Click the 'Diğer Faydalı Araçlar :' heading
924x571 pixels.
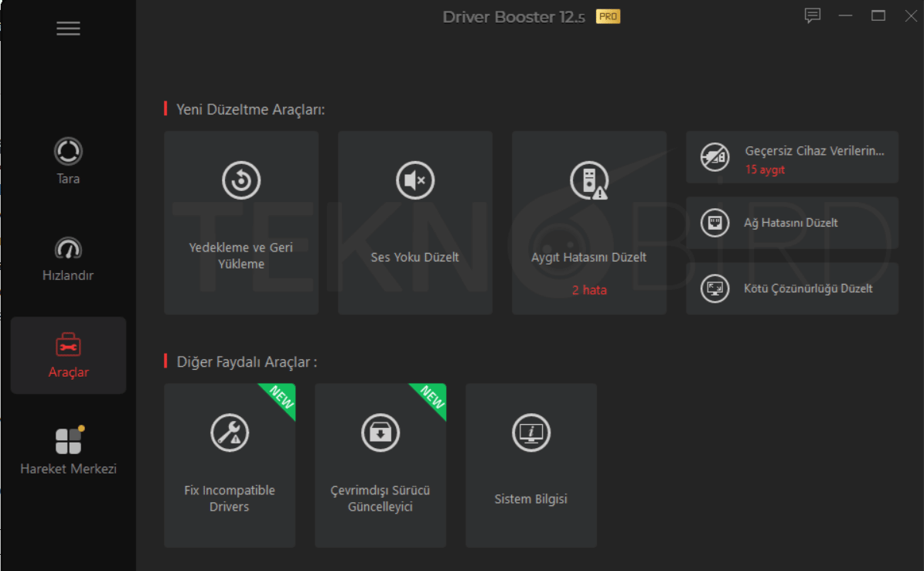pyautogui.click(x=247, y=361)
